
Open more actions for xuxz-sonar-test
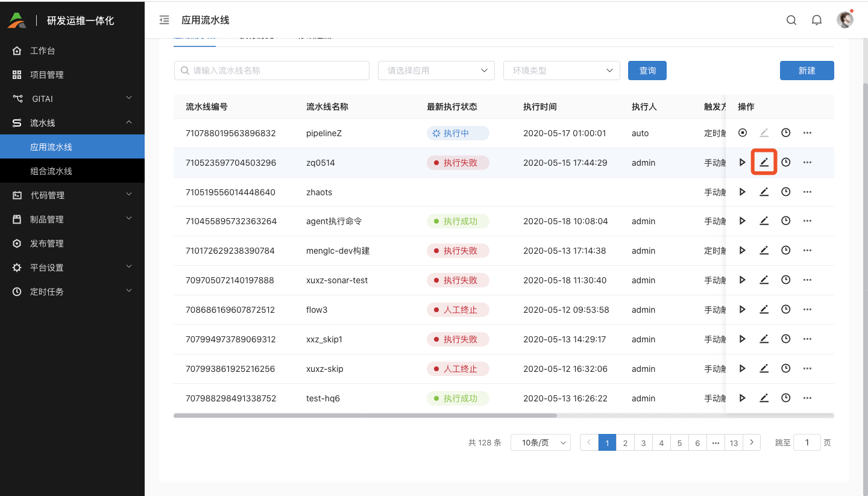[808, 280]
